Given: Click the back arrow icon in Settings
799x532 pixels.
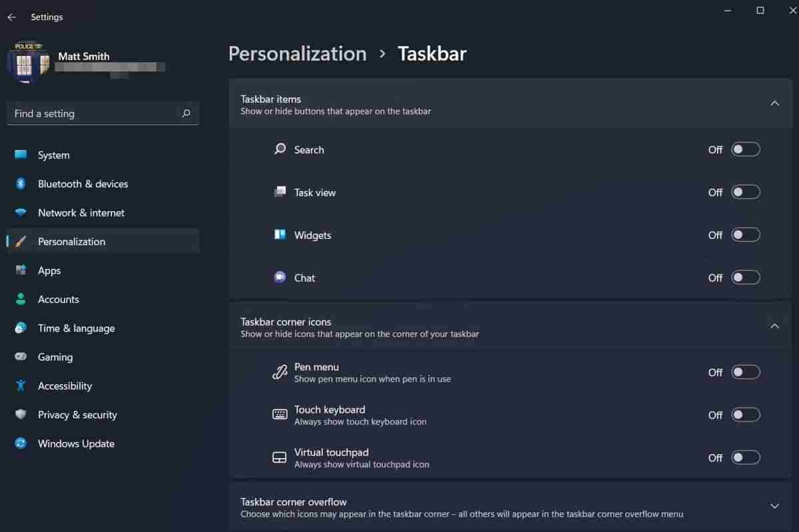Looking at the screenshot, I should 11,17.
